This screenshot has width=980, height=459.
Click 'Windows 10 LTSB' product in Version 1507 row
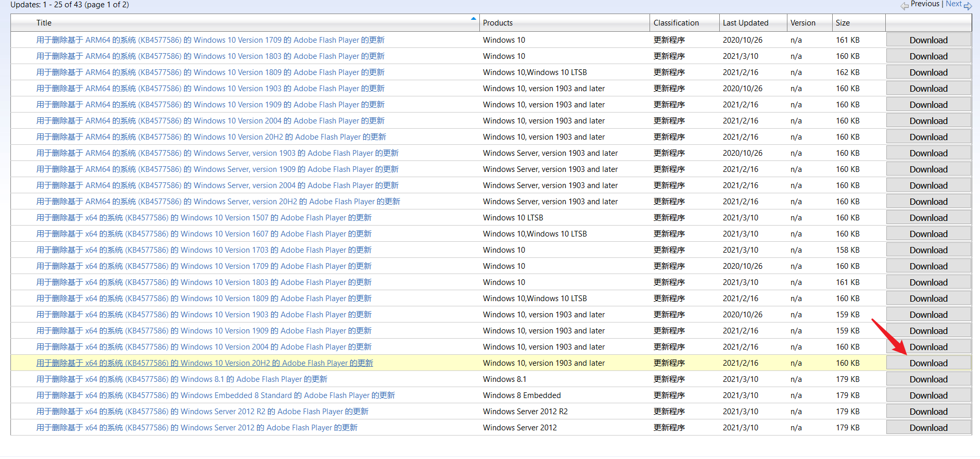coord(513,218)
